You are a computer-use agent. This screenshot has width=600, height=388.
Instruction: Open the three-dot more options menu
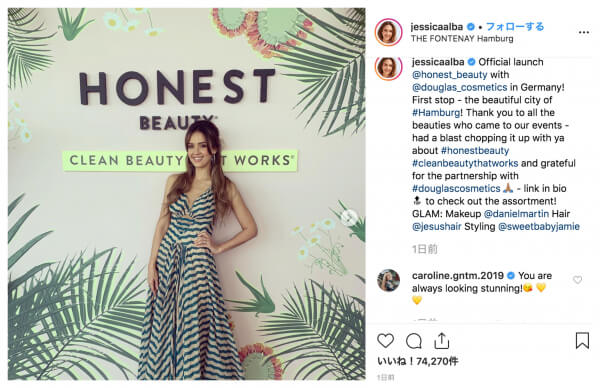tap(584, 33)
